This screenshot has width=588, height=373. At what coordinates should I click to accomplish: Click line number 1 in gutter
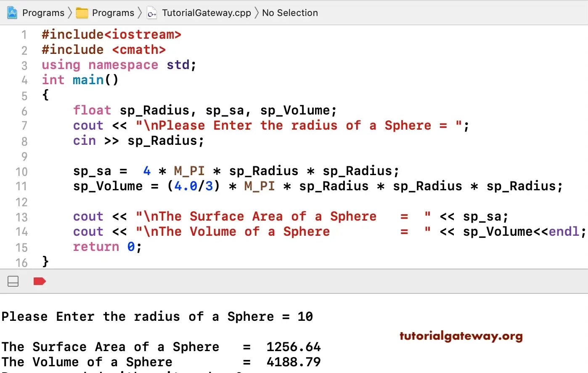pyautogui.click(x=24, y=35)
